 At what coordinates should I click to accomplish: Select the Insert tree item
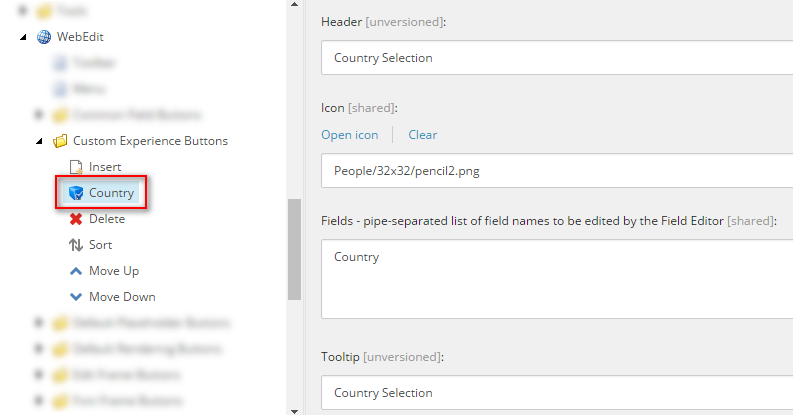point(105,167)
